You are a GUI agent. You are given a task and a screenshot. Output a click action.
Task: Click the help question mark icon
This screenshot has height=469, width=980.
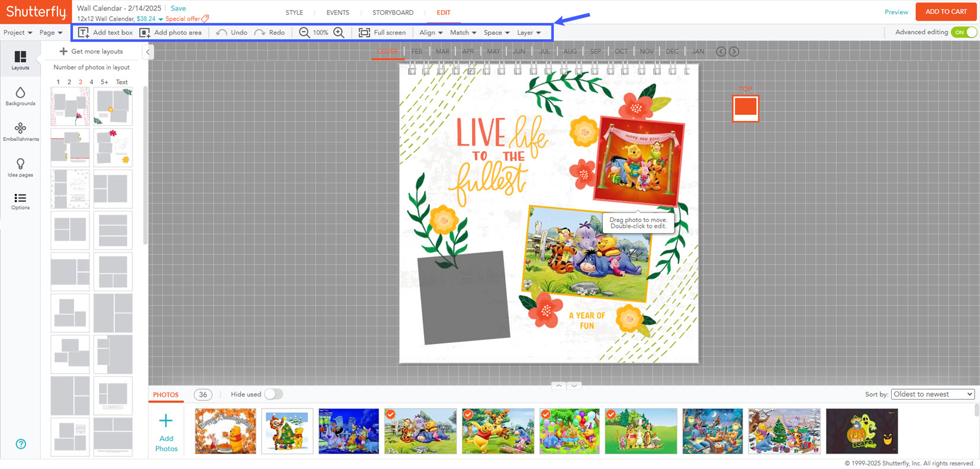pyautogui.click(x=21, y=444)
